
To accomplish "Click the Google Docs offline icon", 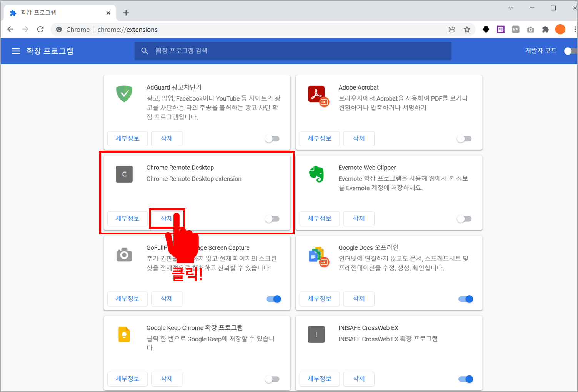I will coord(318,257).
